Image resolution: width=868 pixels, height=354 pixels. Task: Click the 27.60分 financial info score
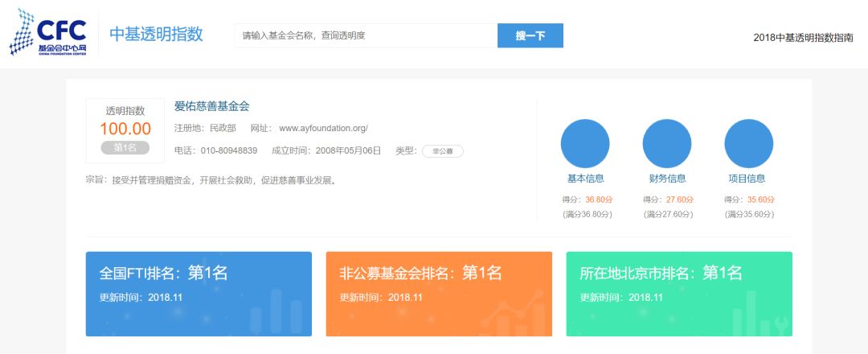[679, 200]
